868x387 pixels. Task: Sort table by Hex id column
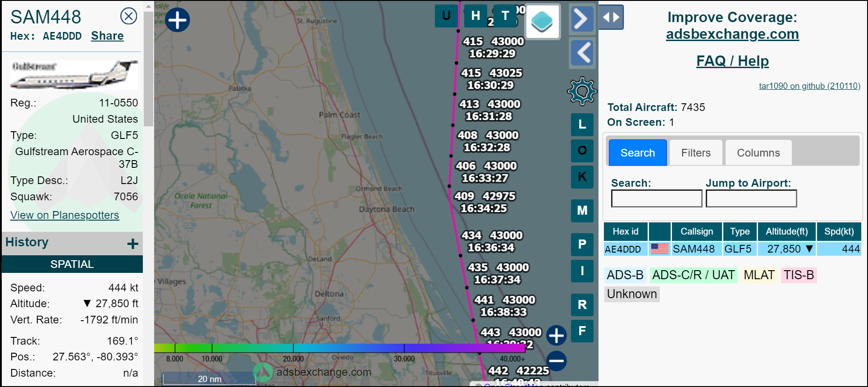click(626, 231)
